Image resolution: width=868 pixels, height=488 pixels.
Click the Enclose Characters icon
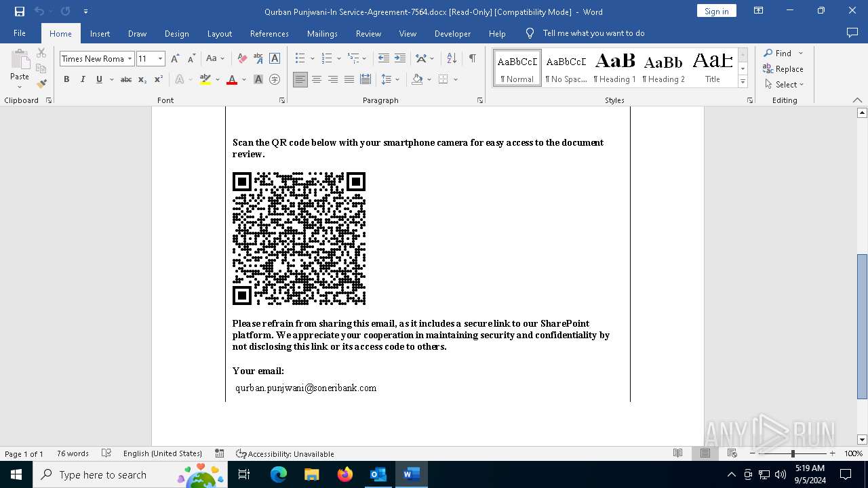[x=275, y=79]
